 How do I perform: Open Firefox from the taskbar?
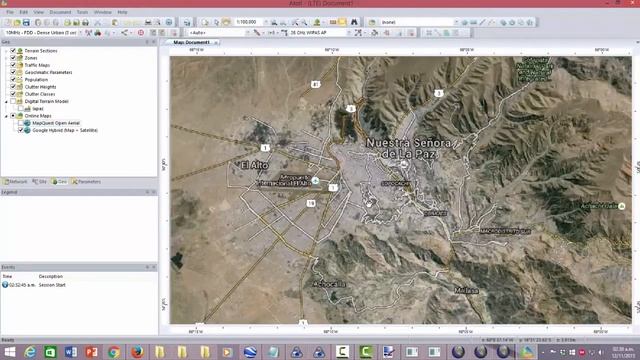point(137,351)
